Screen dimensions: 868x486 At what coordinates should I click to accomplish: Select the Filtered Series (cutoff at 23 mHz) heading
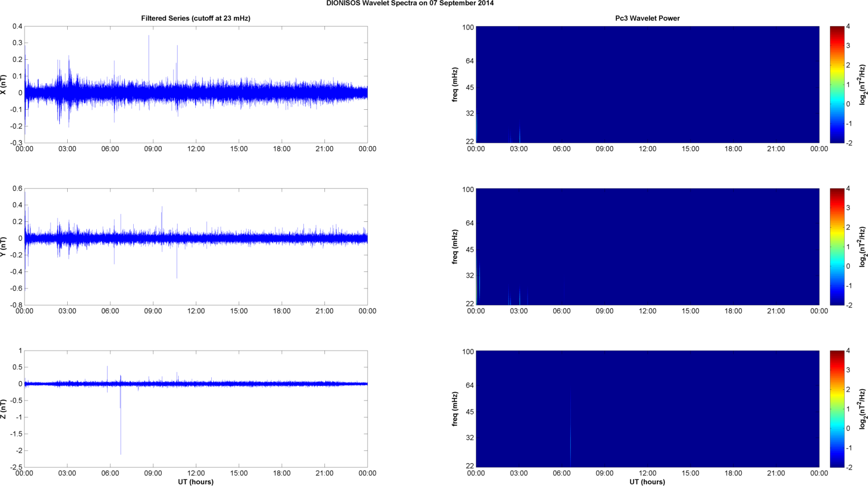[196, 18]
